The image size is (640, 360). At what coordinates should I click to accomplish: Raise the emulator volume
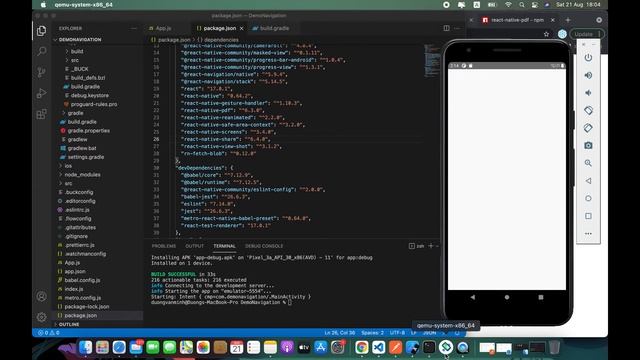tap(588, 75)
